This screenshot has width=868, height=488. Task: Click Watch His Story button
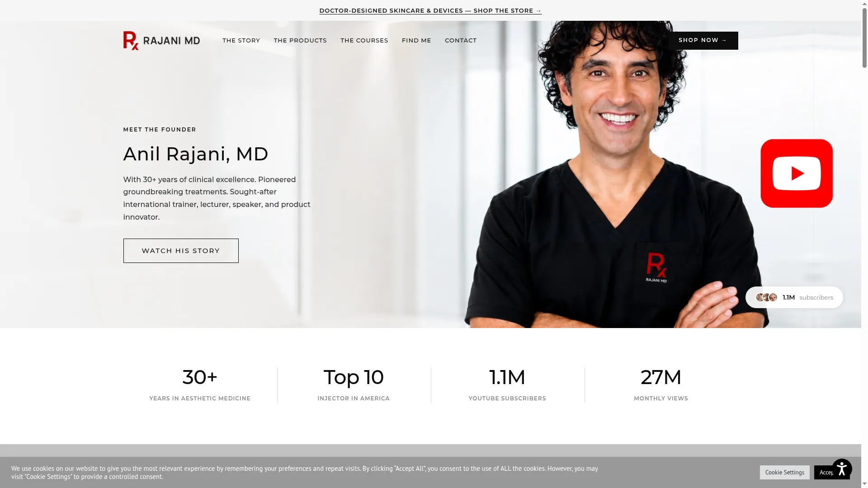pos(181,251)
